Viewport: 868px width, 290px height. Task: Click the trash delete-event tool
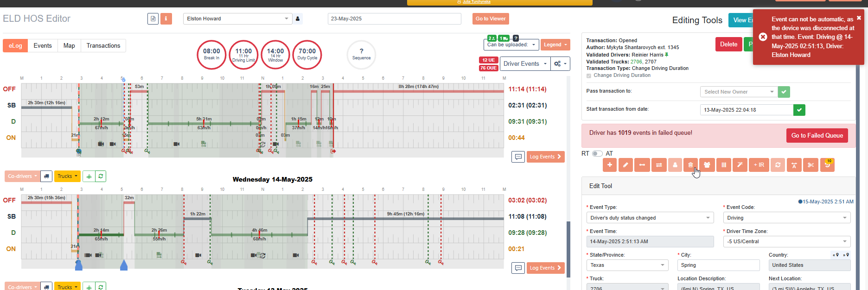[690, 165]
